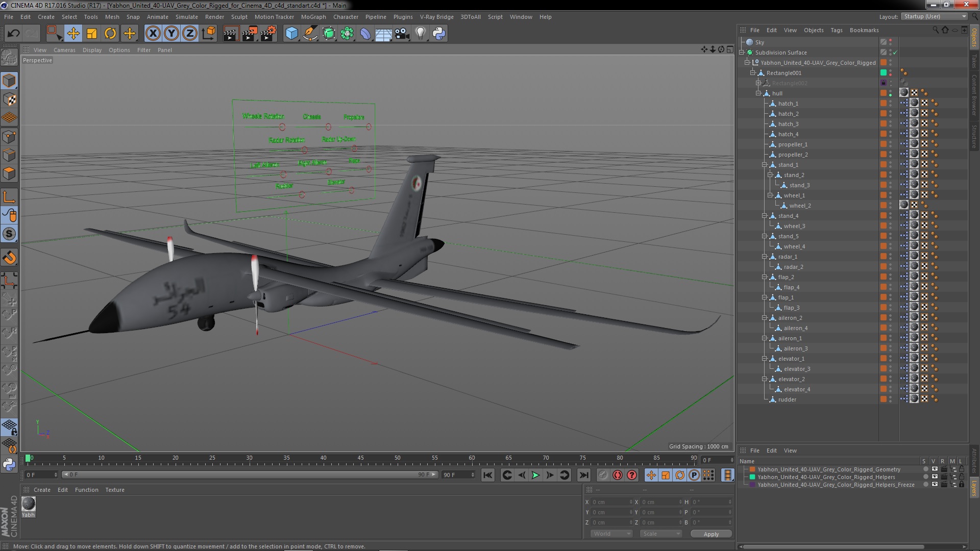This screenshot has height=551, width=980.
Task: Click material manager Create menu
Action: (x=42, y=490)
